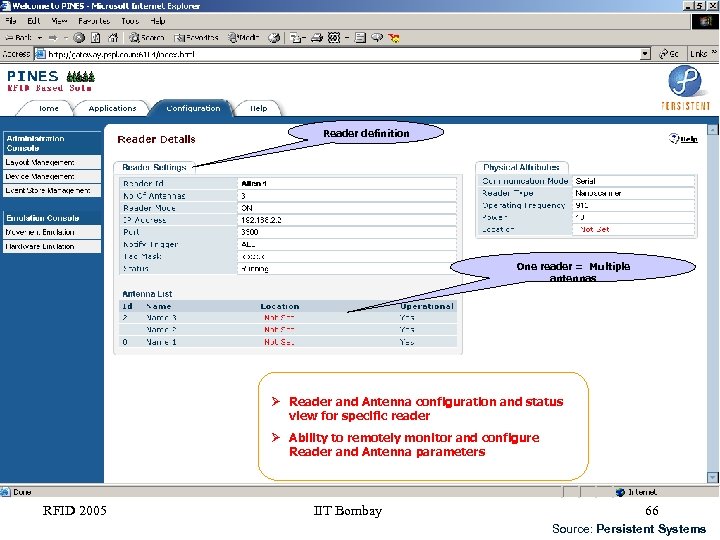Screen dimensions: 720x540
Task: Click the Back arrow toolbar button
Action: click(x=18, y=38)
